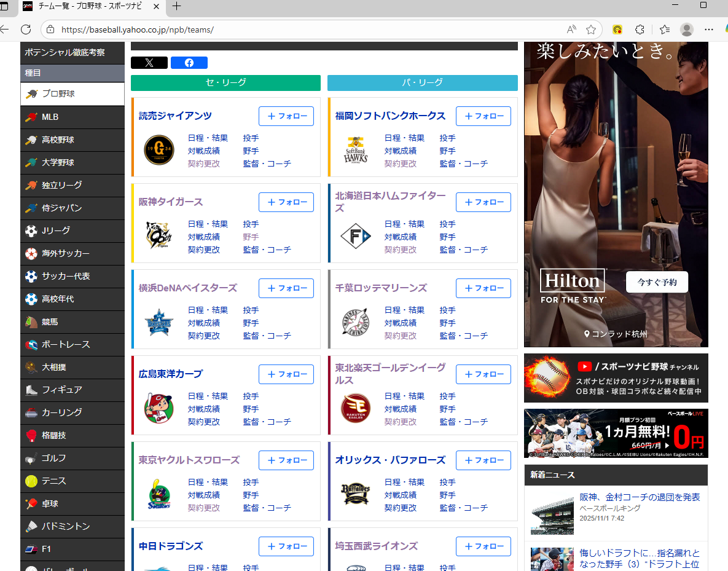The height and width of the screenshot is (571, 728).
Task: Click the 今すぐ予約 button in the Hilton ad
Action: pyautogui.click(x=657, y=282)
